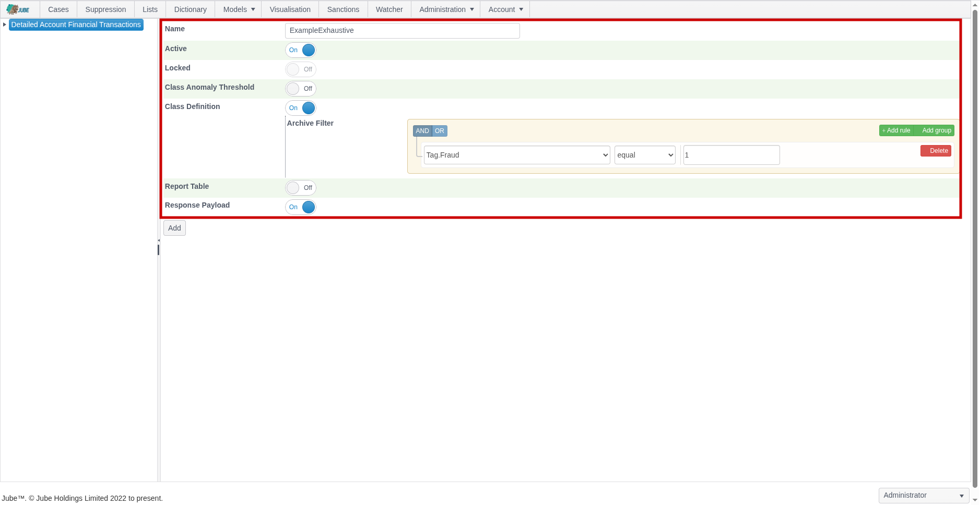Image resolution: width=980 pixels, height=505 pixels.
Task: Enable the Report Table switch
Action: coord(301,188)
